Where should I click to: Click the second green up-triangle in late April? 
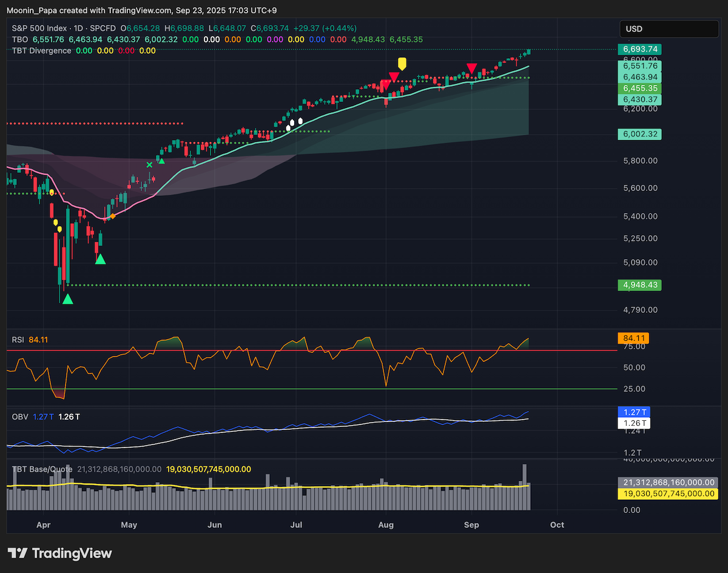point(100,259)
